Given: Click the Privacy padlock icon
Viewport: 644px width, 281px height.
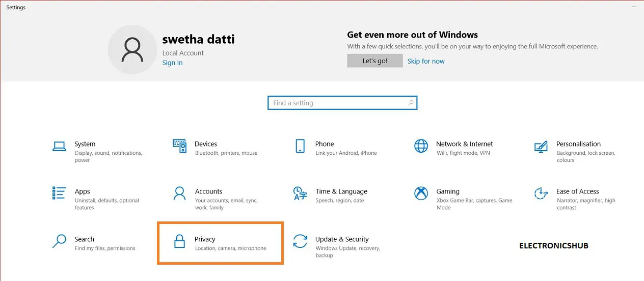Looking at the screenshot, I should (179, 241).
